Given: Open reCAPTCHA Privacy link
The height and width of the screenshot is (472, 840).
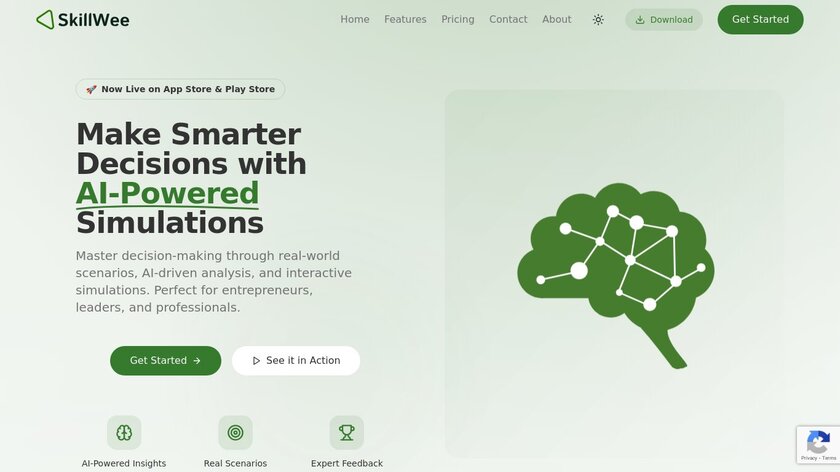Looking at the screenshot, I should (808, 458).
